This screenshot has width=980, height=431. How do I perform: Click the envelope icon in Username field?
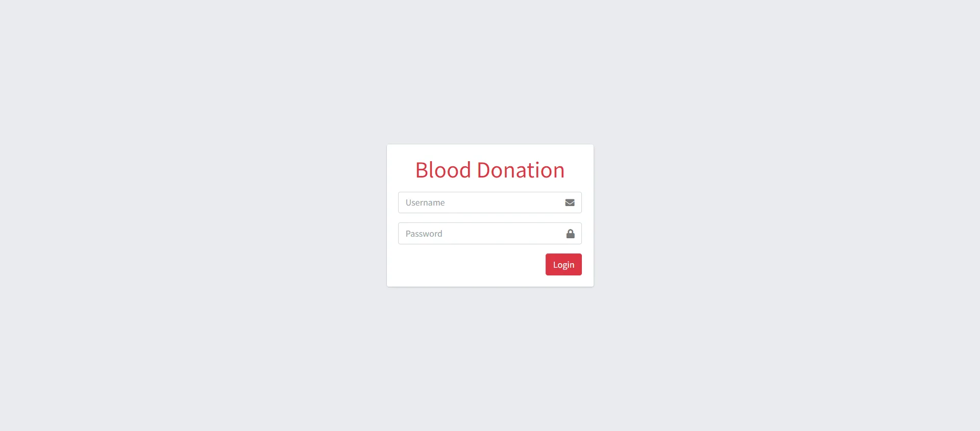coord(570,202)
